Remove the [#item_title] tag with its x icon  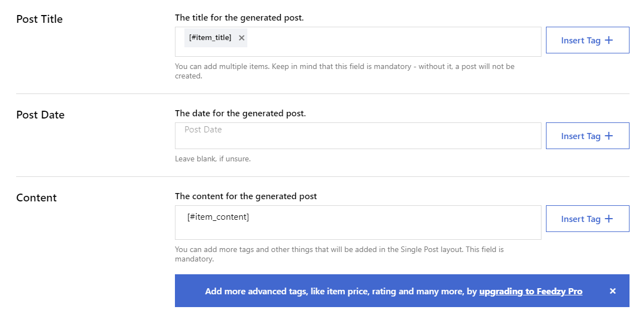[242, 38]
